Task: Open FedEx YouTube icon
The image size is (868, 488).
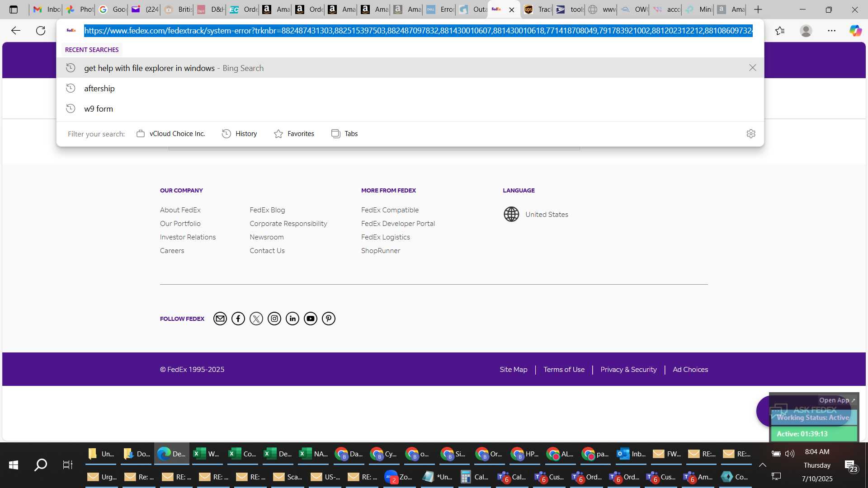Action: pos(311,319)
